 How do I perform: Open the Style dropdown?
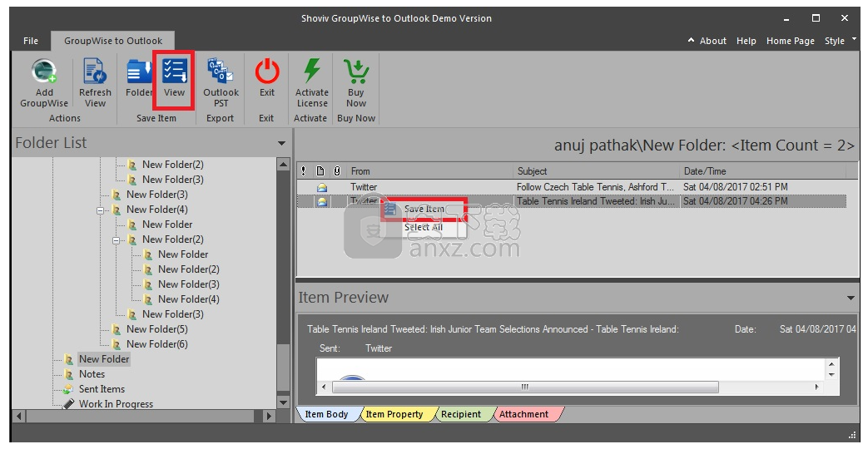point(841,41)
